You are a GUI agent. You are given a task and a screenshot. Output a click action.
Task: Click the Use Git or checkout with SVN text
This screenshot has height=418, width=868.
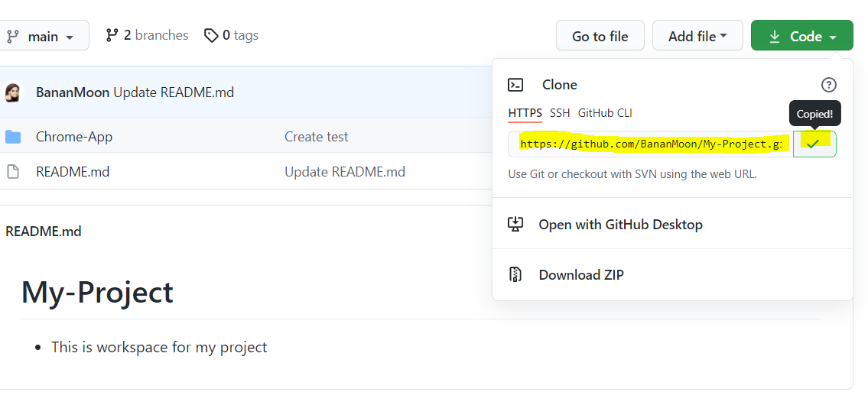[x=632, y=174]
